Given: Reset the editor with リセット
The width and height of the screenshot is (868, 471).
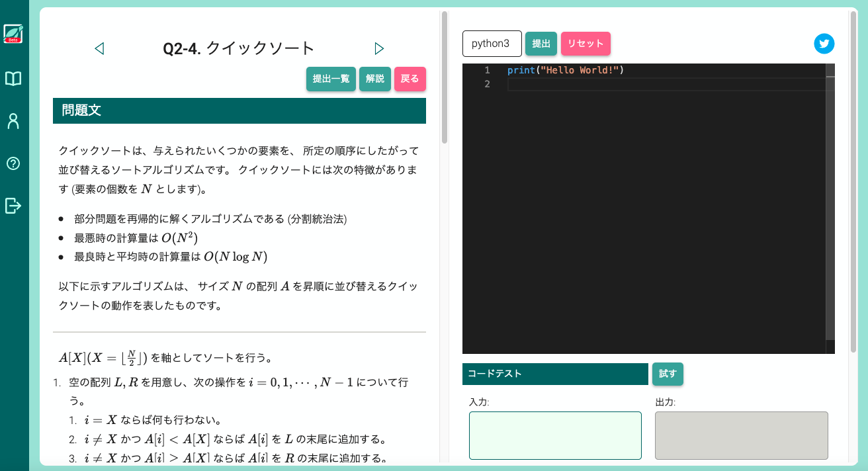Looking at the screenshot, I should 585,43.
